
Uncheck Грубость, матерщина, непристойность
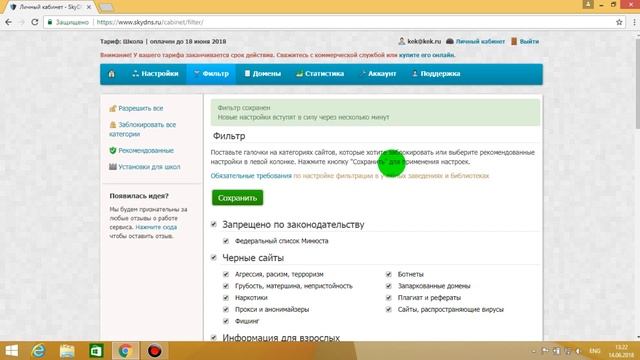pos(226,286)
